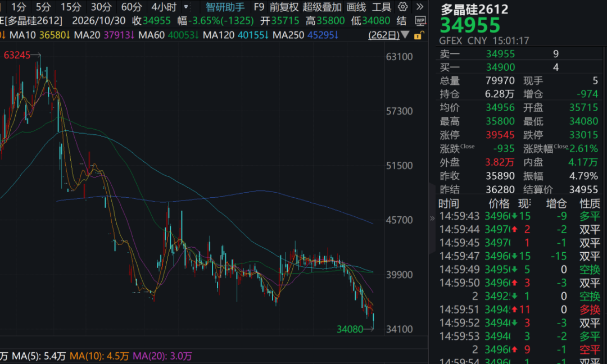
Task: Open the 画线 drawing tools
Action: (x=356, y=7)
